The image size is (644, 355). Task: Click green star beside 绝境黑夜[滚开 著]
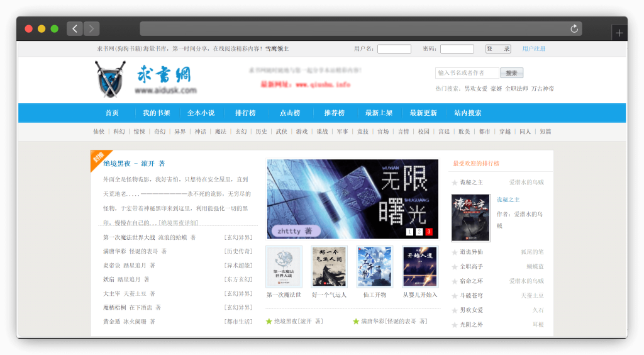pos(269,321)
